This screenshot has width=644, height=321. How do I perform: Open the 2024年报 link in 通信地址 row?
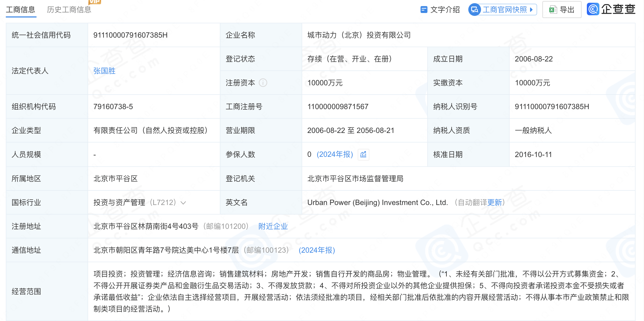[316, 250]
